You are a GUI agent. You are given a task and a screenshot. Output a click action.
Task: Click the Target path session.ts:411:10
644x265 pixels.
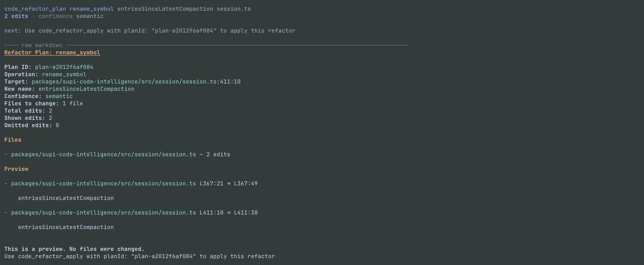pos(136,82)
